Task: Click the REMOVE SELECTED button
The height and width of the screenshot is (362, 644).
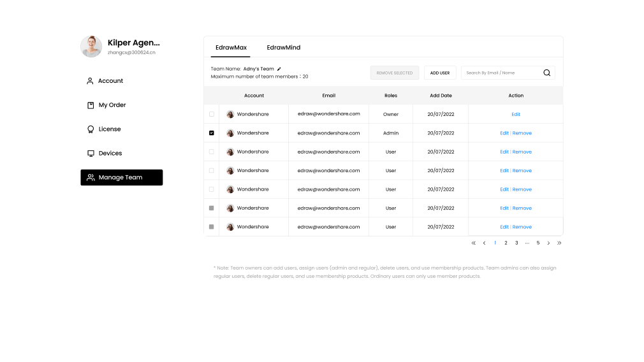Action: pyautogui.click(x=394, y=73)
